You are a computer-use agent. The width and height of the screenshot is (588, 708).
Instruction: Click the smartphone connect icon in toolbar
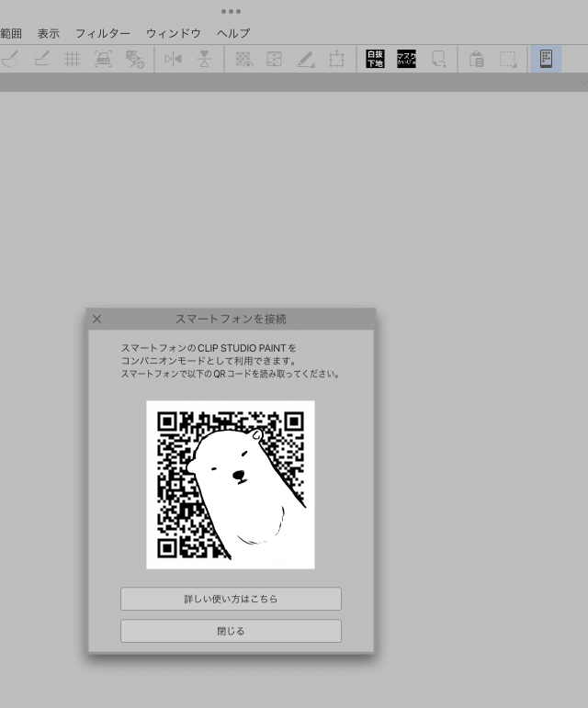(546, 59)
